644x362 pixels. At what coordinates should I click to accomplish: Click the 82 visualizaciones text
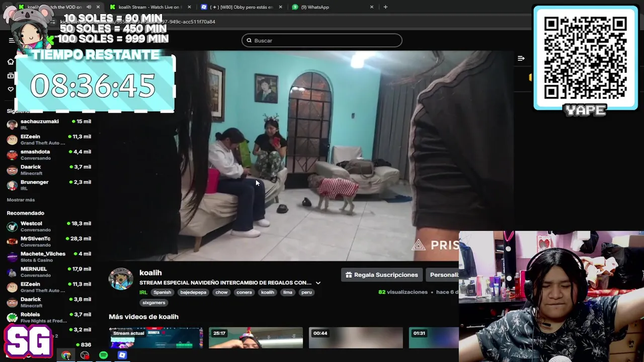403,292
